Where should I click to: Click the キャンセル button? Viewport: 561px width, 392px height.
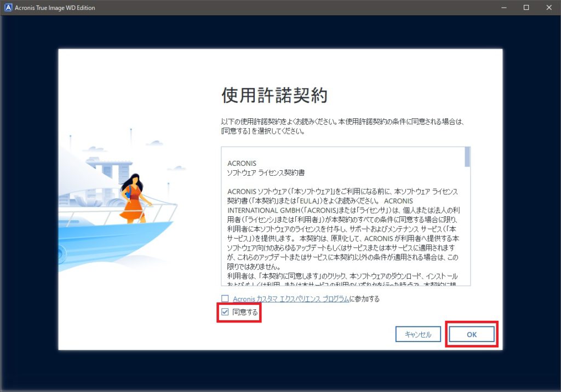[418, 335]
